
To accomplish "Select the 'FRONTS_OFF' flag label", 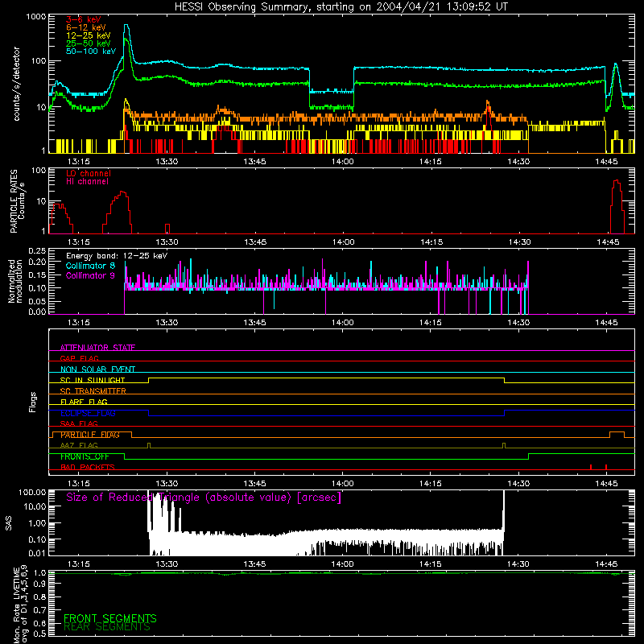I will click(85, 456).
